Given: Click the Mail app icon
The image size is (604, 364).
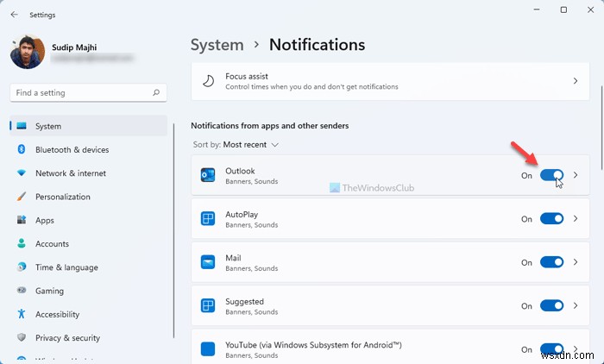Looking at the screenshot, I should pyautogui.click(x=208, y=262).
